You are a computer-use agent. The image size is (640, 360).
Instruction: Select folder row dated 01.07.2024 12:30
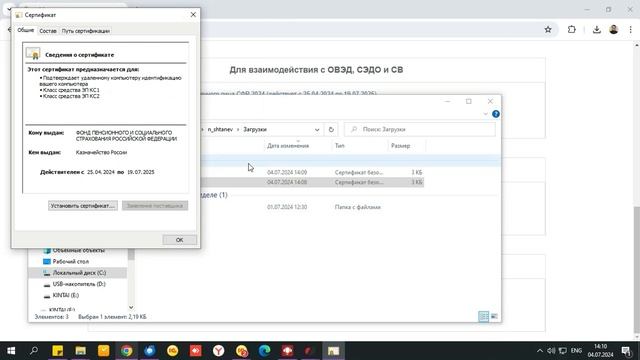pos(312,207)
